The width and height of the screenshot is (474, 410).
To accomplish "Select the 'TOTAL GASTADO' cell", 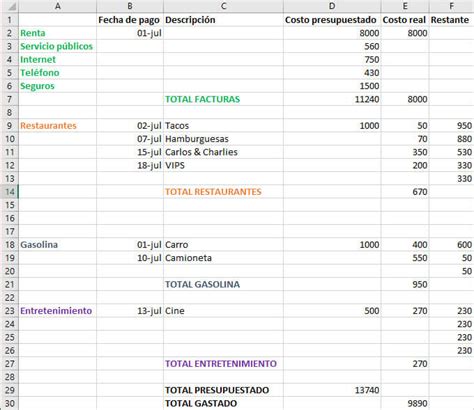I will (x=223, y=403).
